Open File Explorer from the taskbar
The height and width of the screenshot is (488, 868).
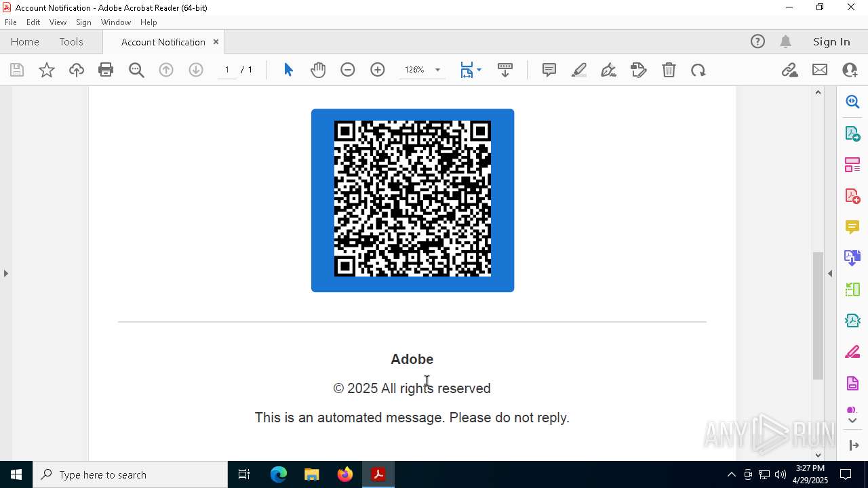point(312,474)
